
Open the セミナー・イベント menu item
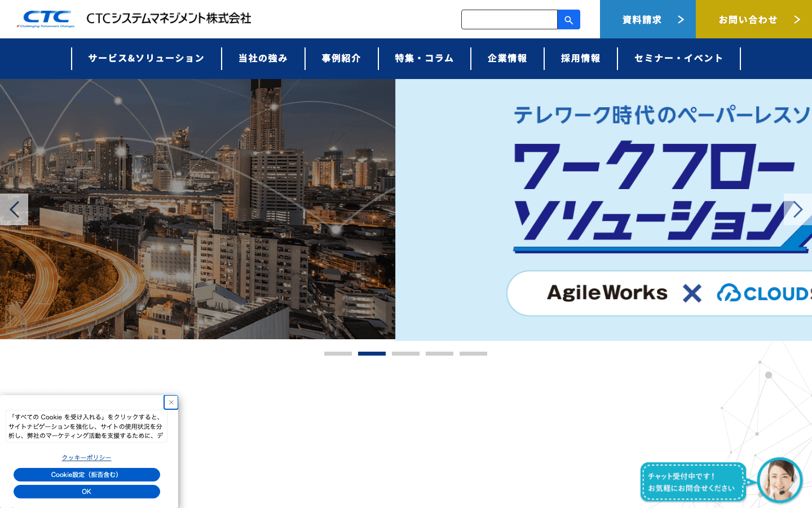point(679,59)
